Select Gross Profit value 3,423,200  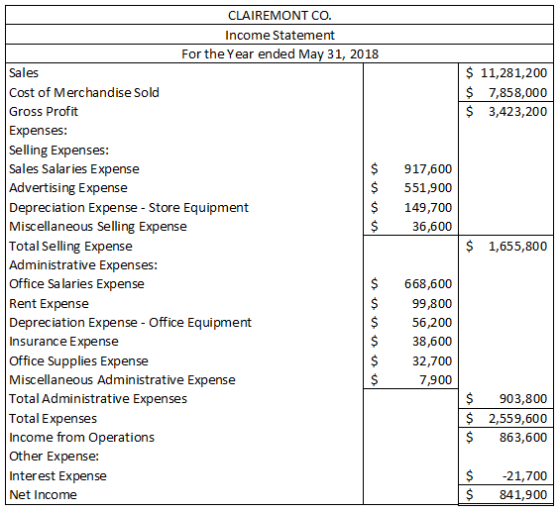click(x=518, y=111)
